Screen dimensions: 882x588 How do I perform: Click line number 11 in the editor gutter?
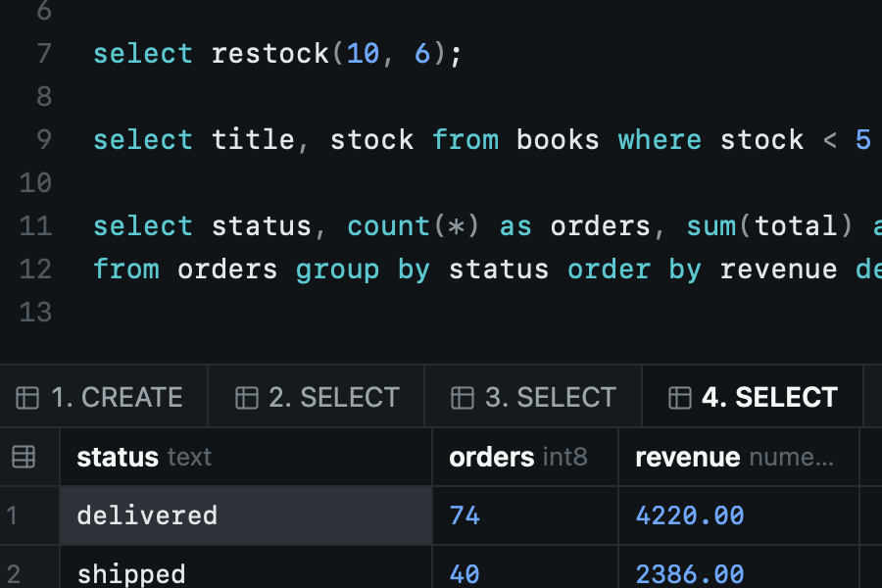coord(35,226)
